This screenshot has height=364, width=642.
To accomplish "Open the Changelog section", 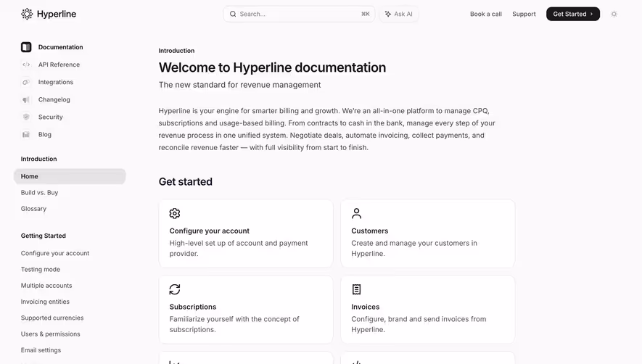I will [x=54, y=99].
